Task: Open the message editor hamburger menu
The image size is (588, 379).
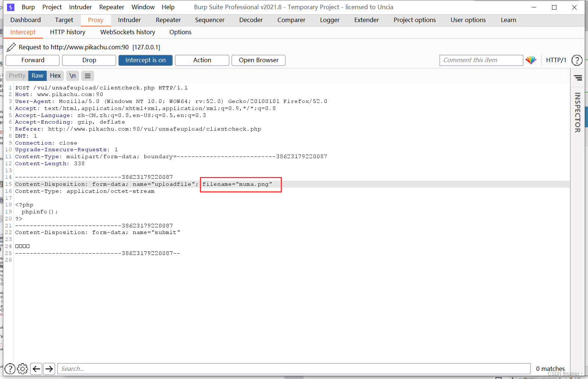Action: point(87,76)
